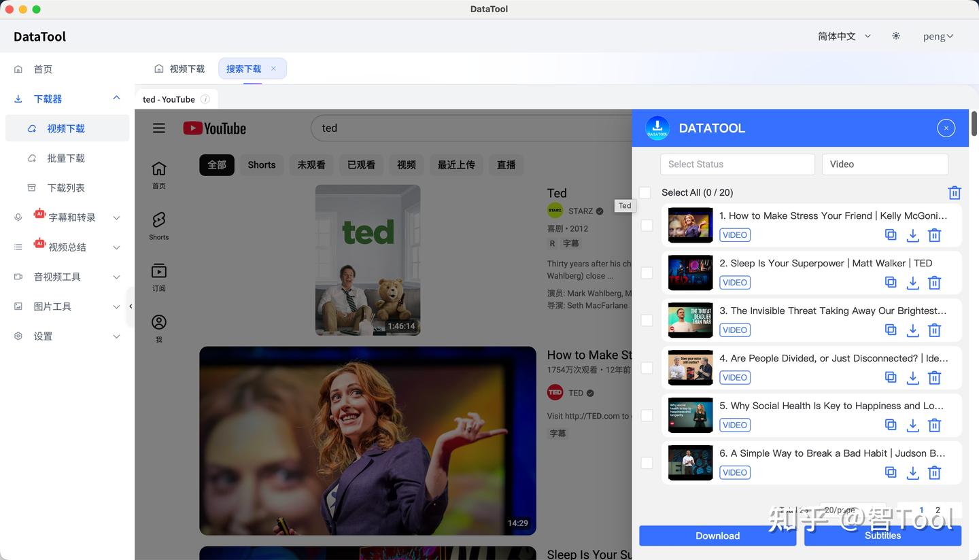Copy link for 'Are People Divided' item
This screenshot has width=979, height=560.
(x=891, y=378)
